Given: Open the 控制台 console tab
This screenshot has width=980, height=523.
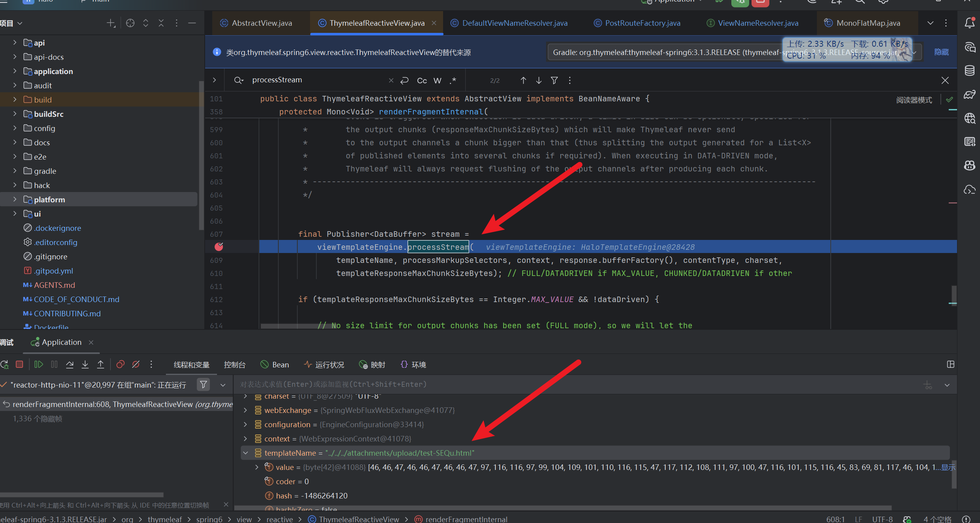Looking at the screenshot, I should pyautogui.click(x=234, y=365).
